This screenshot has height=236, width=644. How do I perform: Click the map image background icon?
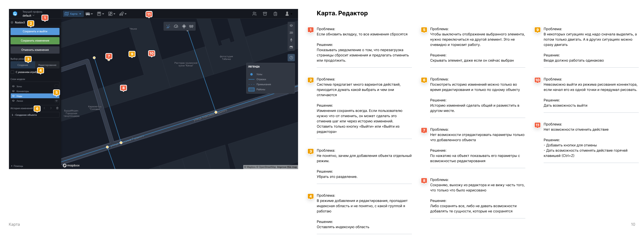click(x=291, y=47)
